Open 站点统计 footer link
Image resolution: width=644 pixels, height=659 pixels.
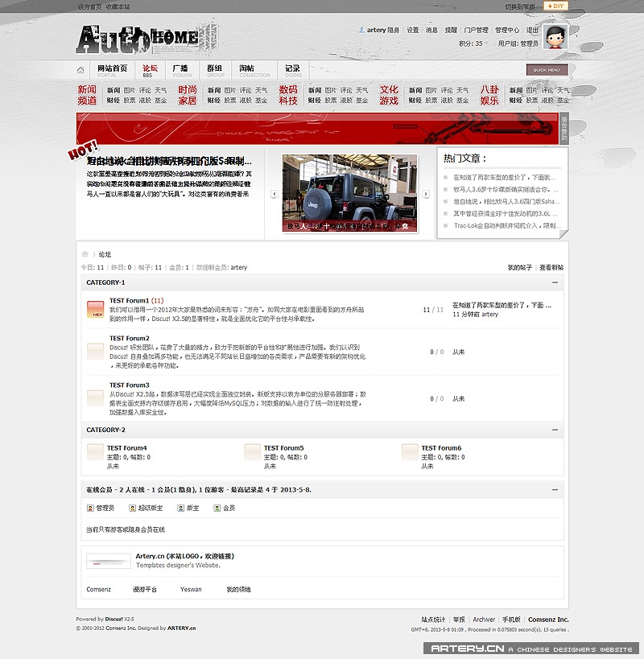click(433, 620)
